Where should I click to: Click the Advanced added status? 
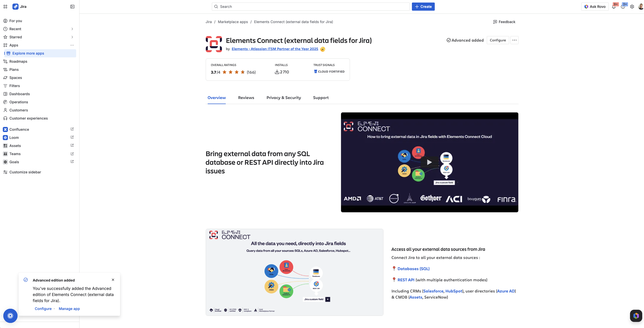coord(465,40)
